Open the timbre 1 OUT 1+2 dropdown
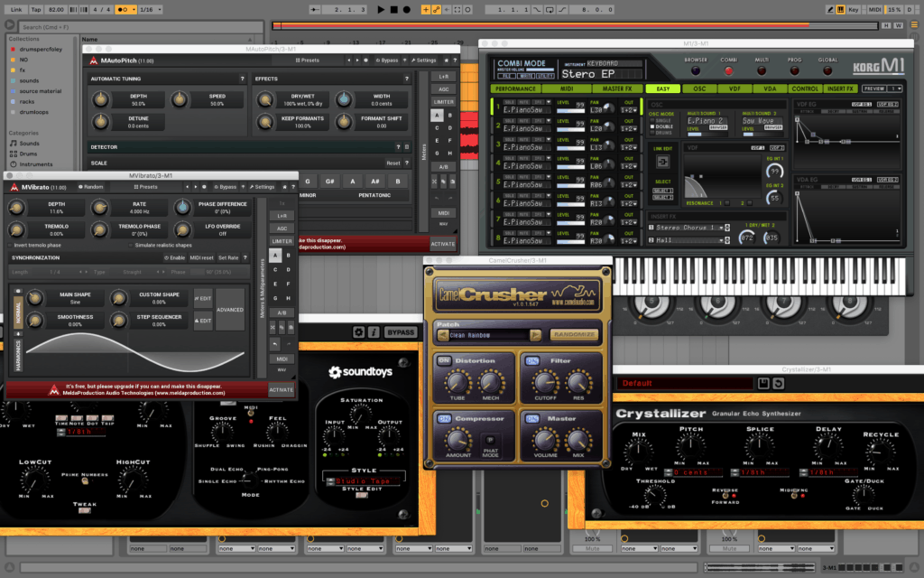 coord(629,110)
